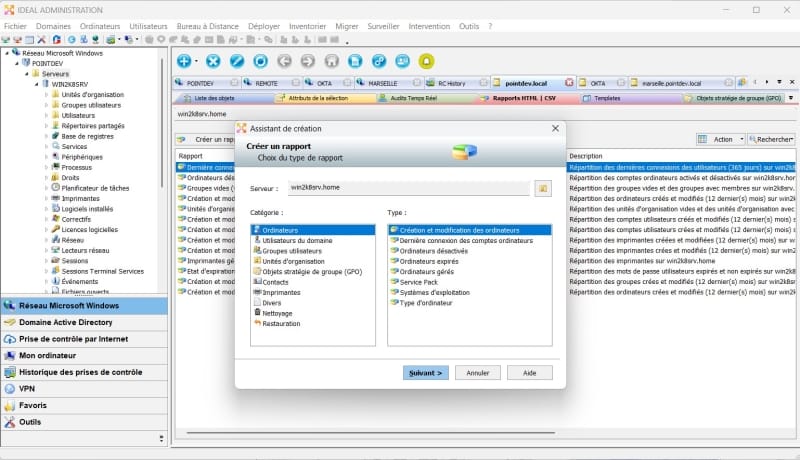Open the Domaines menu
The image size is (800, 460).
(53, 26)
